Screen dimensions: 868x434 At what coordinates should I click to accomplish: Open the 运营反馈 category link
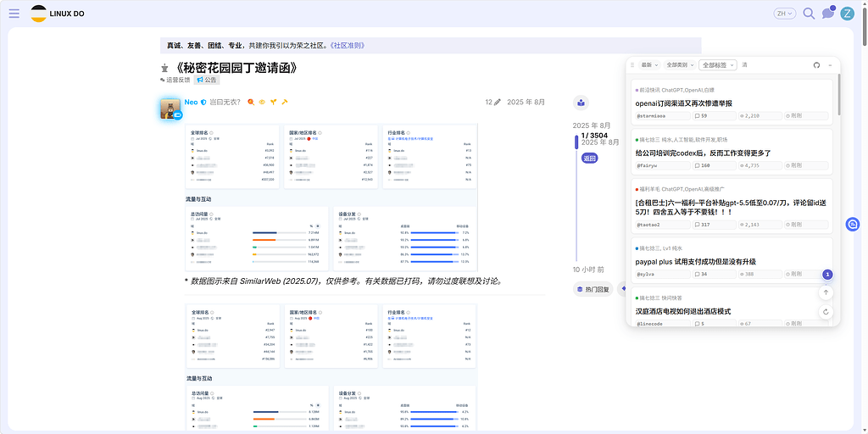pyautogui.click(x=175, y=80)
